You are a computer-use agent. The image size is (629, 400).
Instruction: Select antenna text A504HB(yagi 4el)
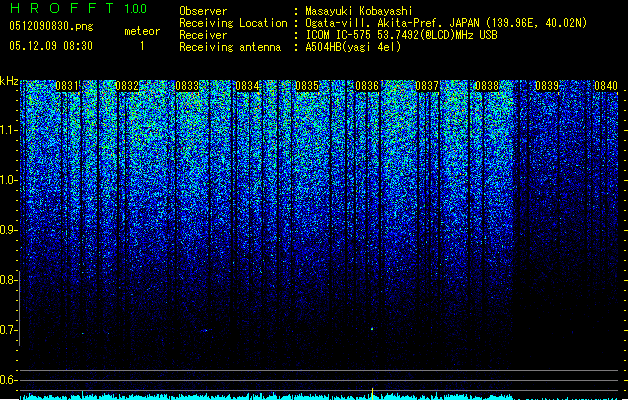tap(353, 47)
